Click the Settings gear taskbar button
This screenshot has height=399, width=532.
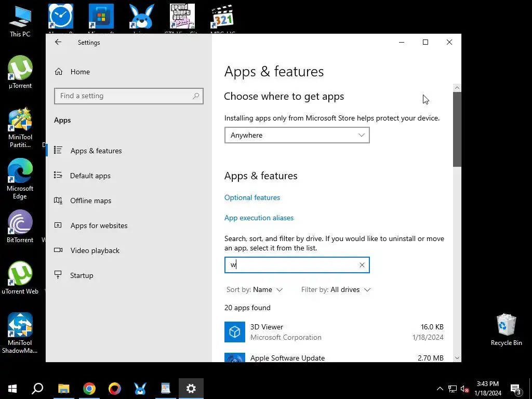pyautogui.click(x=191, y=389)
